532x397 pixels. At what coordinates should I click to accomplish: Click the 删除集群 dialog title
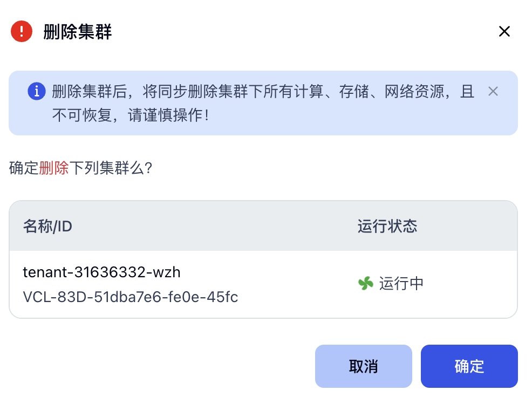[78, 32]
